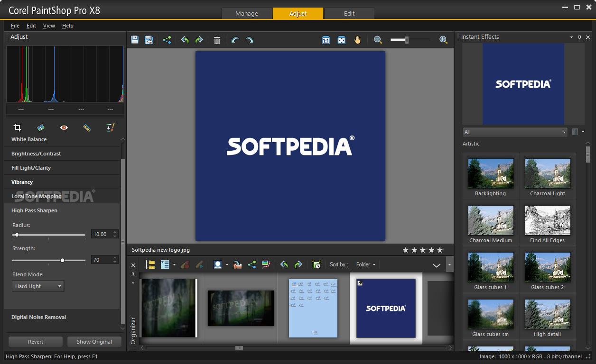
Task: Click the Organizer capture editing icon
Action: (185, 265)
